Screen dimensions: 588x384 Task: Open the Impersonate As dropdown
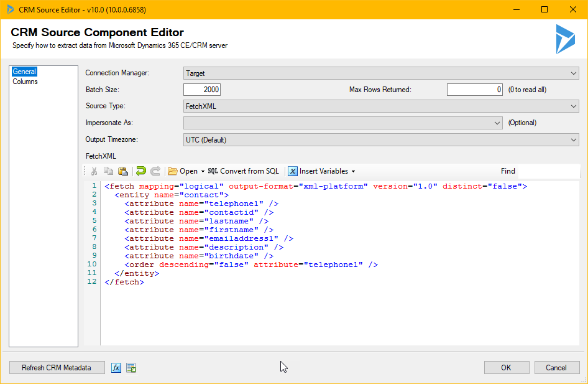[342, 123]
